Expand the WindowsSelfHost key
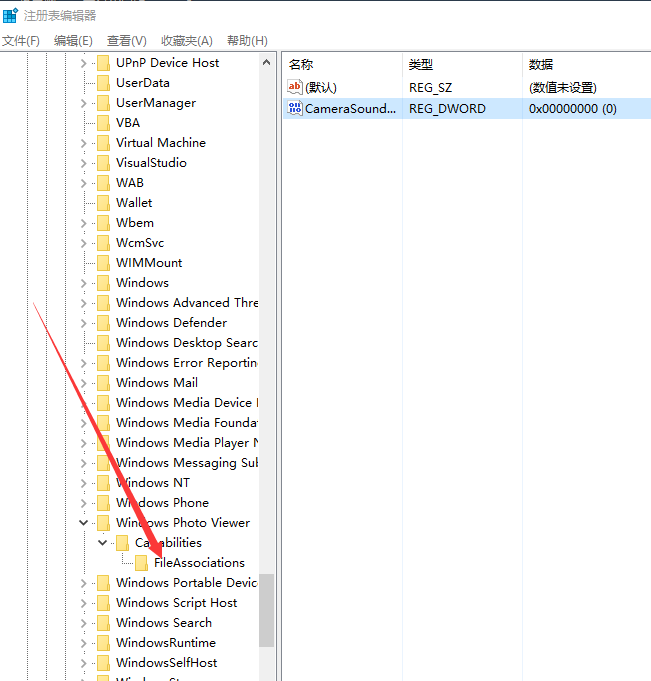Viewport: 651px width, 681px height. point(83,663)
